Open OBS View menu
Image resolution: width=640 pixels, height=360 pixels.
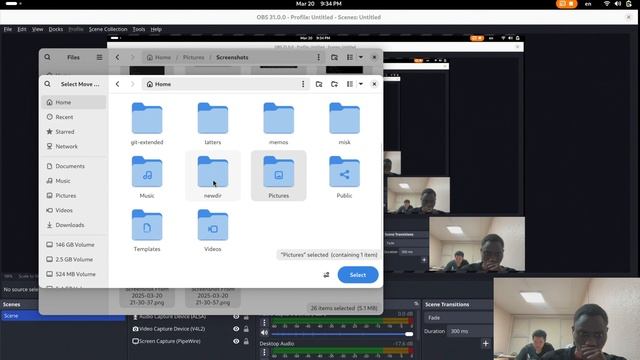click(38, 29)
